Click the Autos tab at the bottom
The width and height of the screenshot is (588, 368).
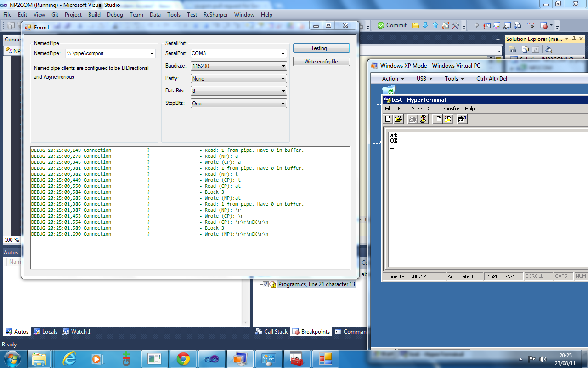pos(17,331)
